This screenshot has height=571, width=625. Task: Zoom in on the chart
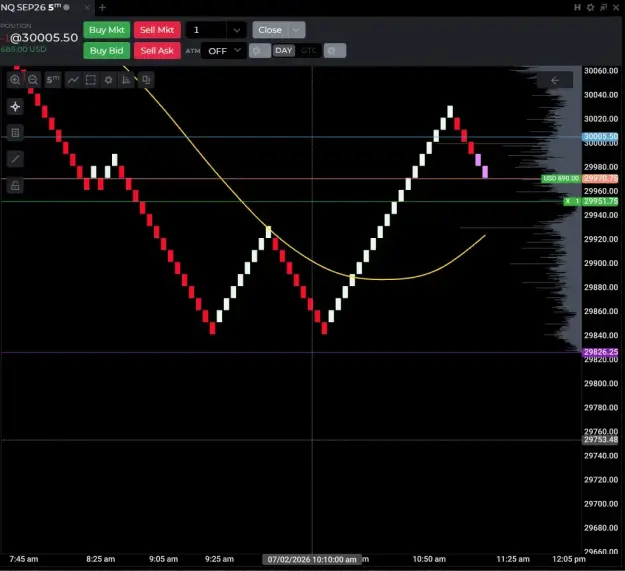click(15, 80)
